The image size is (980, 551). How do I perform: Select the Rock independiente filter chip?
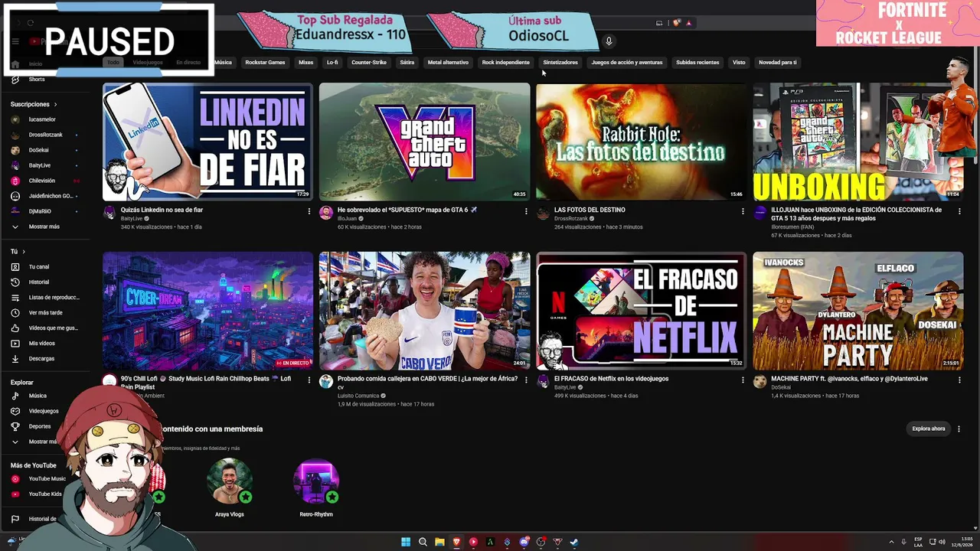tap(505, 63)
